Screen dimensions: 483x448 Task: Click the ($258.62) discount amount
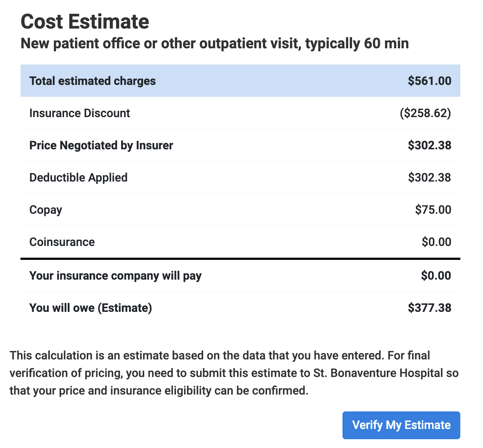pyautogui.click(x=425, y=113)
